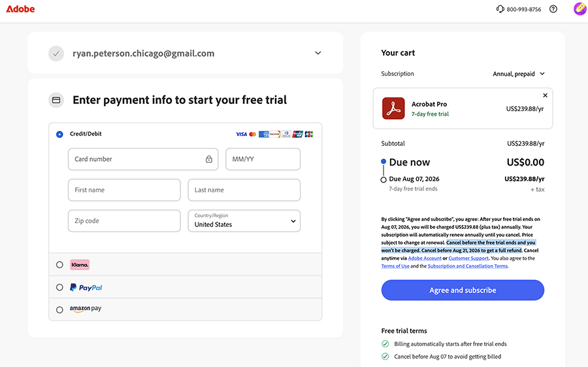Open Subscription and Cancellation Terms link
This screenshot has width=588, height=367.
click(x=468, y=266)
